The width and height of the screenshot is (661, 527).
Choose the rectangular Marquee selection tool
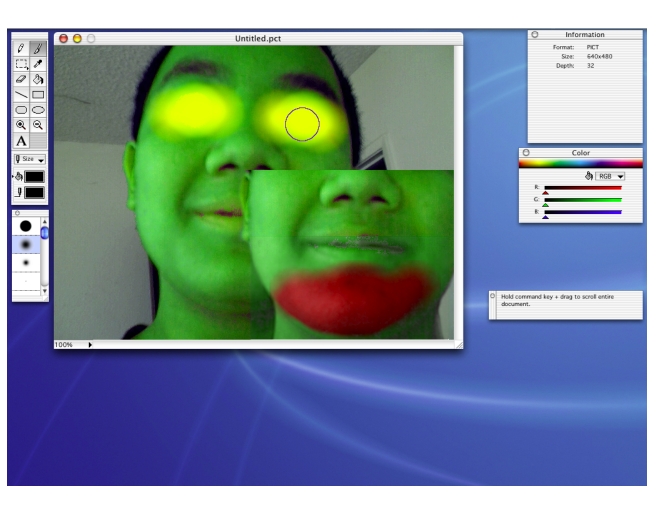(x=21, y=64)
